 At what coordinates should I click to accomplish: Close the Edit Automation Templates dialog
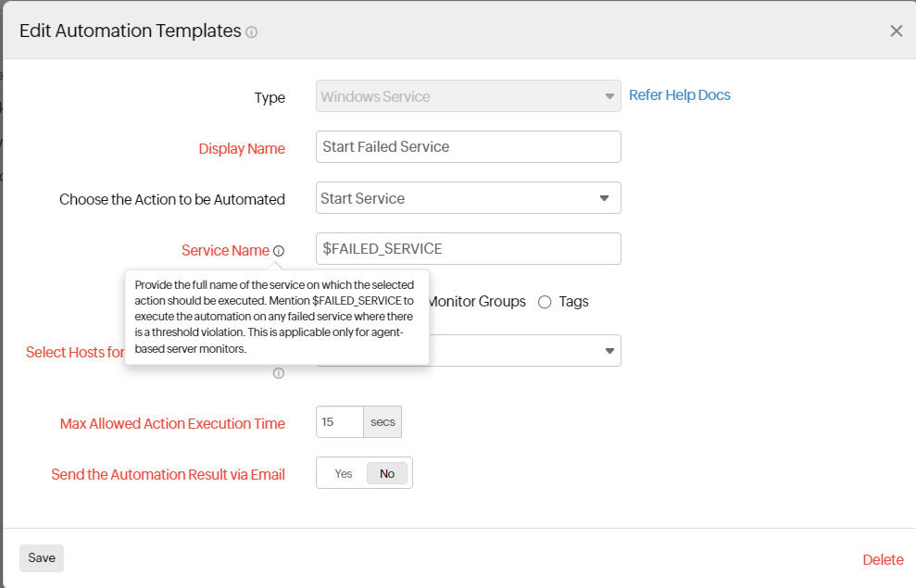(x=896, y=31)
